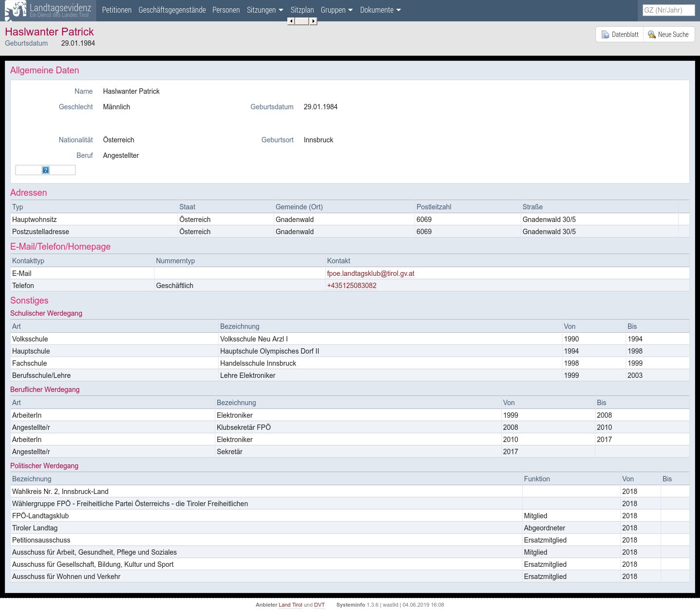This screenshot has width=700, height=612.
Task: Open the Land Tirol footer link
Action: [290, 605]
